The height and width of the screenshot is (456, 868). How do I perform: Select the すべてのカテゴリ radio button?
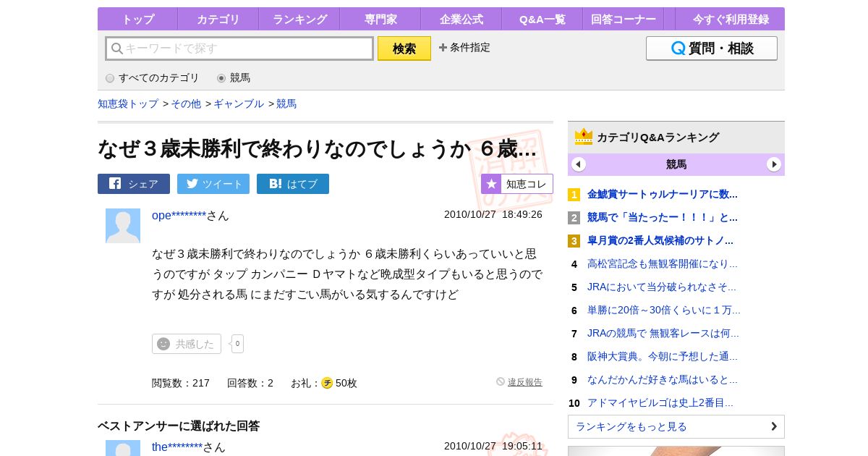click(x=110, y=78)
